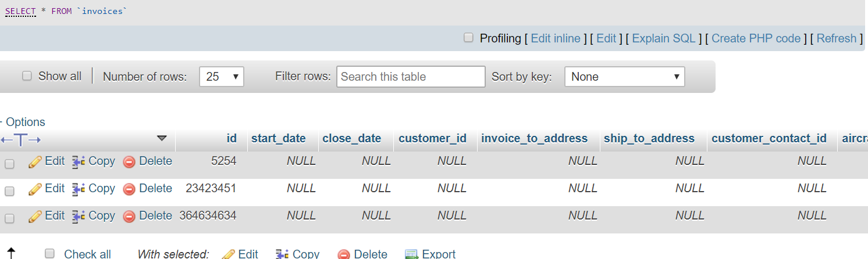868x259 pixels.
Task: Click the pencil Edit icon in With selected
Action: [229, 254]
